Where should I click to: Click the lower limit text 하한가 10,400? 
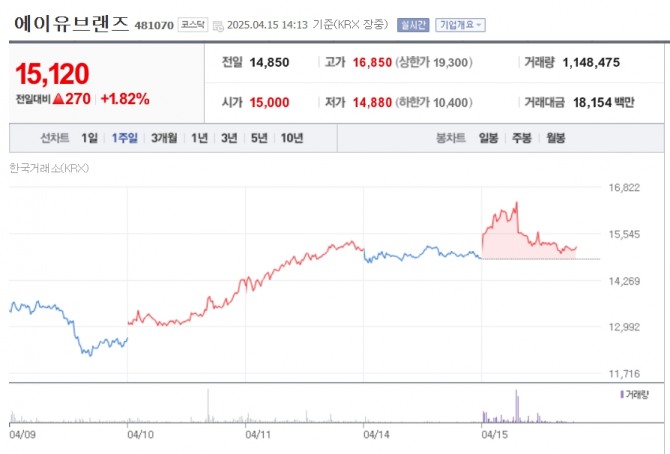coord(434,103)
